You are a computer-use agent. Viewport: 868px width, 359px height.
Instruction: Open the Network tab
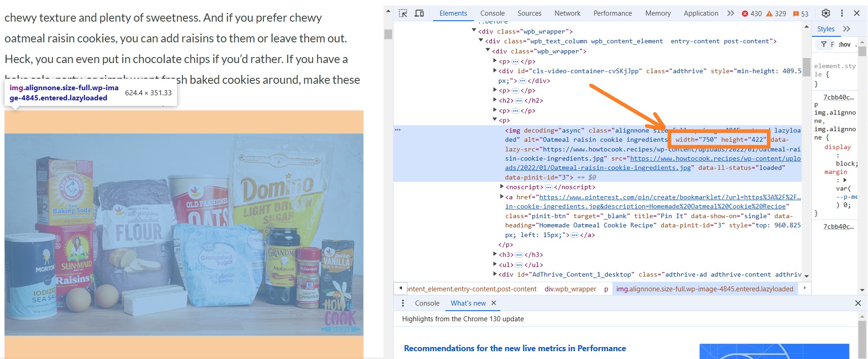pyautogui.click(x=567, y=13)
